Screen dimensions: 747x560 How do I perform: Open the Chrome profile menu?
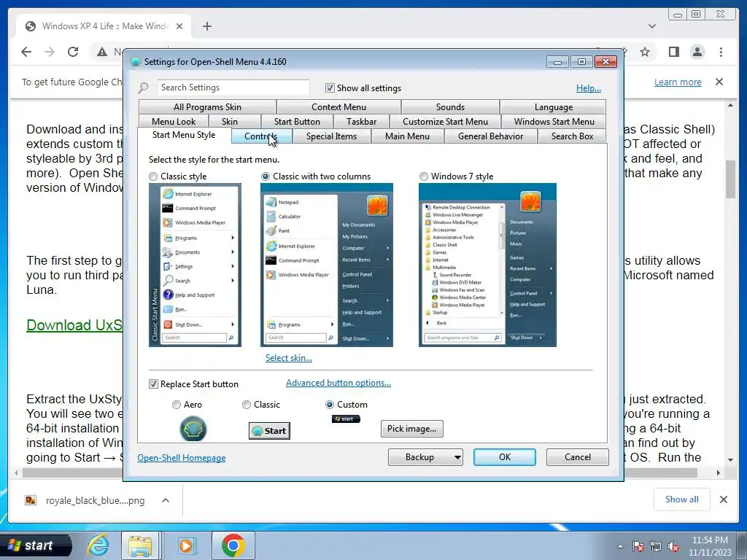tap(697, 52)
